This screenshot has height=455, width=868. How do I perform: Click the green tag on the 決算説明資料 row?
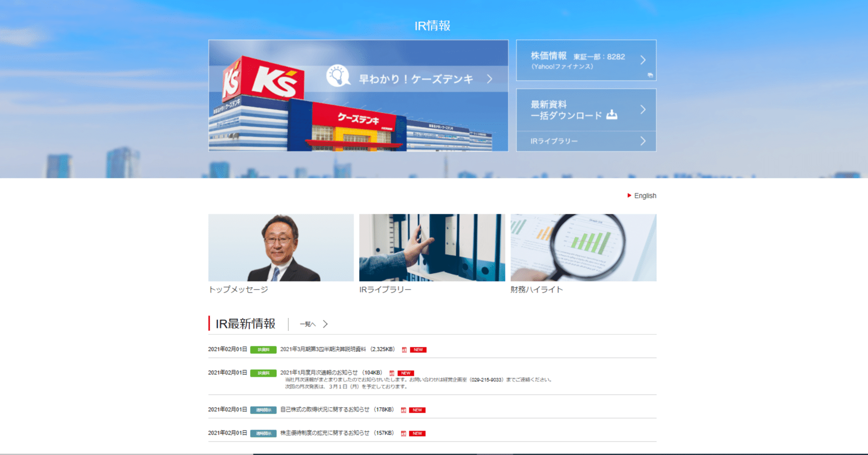pyautogui.click(x=263, y=350)
